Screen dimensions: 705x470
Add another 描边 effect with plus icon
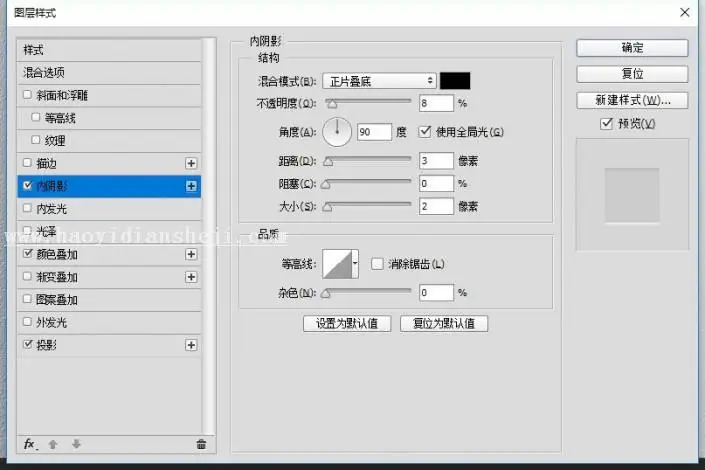click(x=191, y=163)
